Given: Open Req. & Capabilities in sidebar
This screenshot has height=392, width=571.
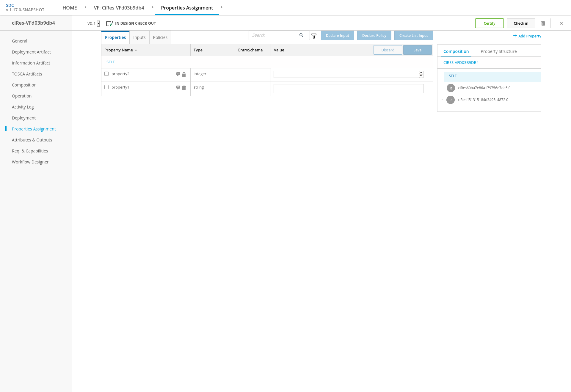Looking at the screenshot, I should [x=30, y=151].
